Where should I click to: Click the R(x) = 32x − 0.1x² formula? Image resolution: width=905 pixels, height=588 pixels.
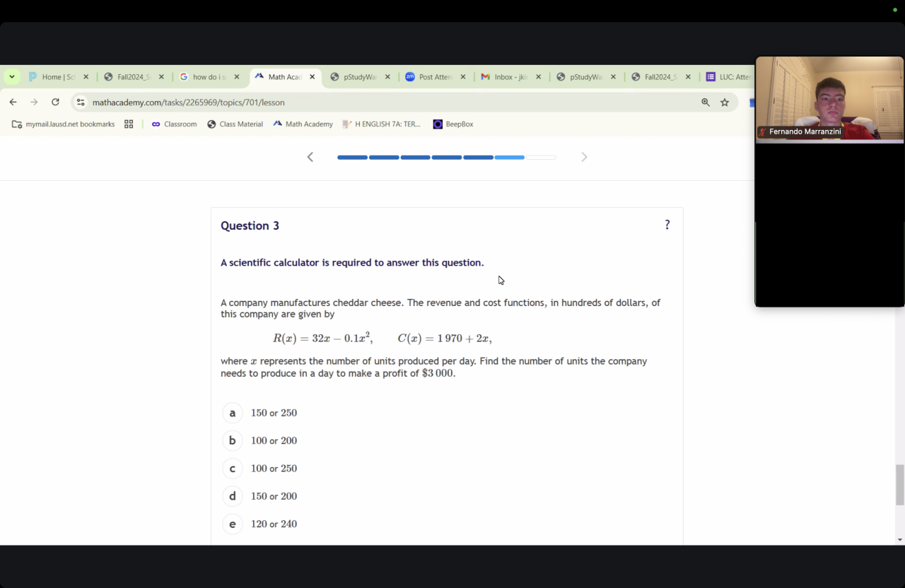coord(322,338)
